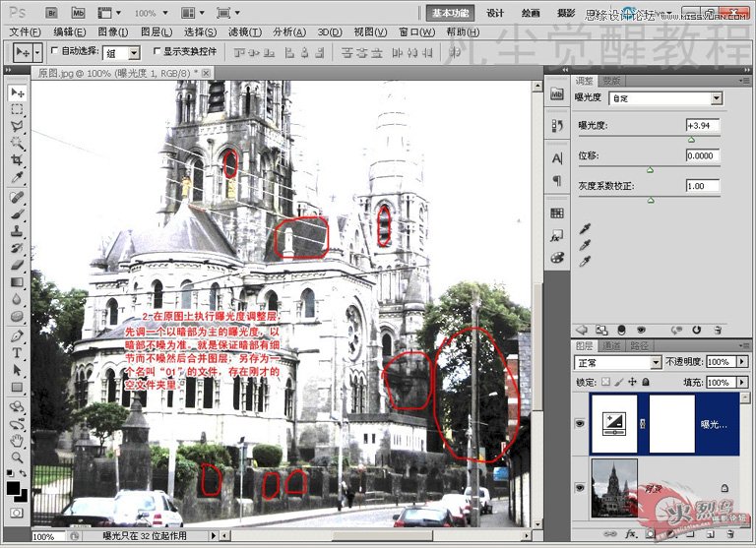
Task: Click the black point eyedropper in the Adjustments panel
Action: (x=585, y=228)
